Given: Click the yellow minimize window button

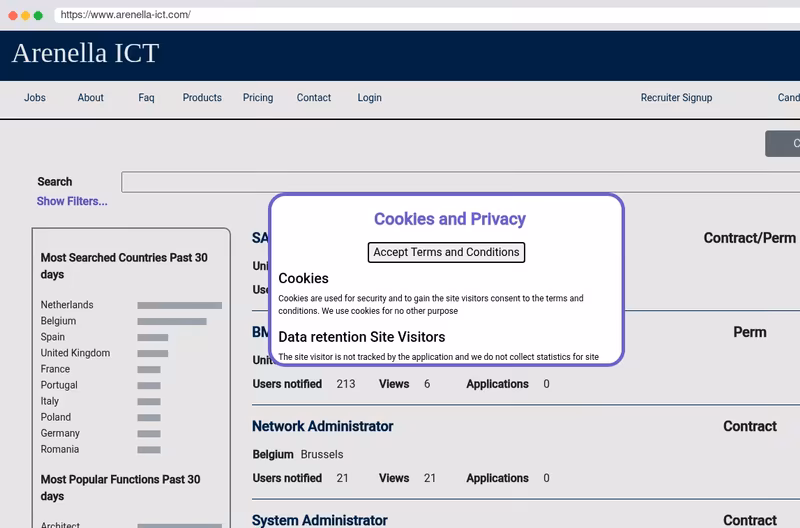Looking at the screenshot, I should [x=26, y=15].
